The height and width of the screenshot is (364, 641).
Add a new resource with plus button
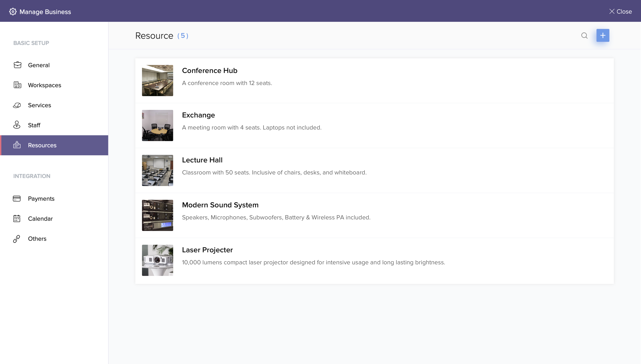603,35
